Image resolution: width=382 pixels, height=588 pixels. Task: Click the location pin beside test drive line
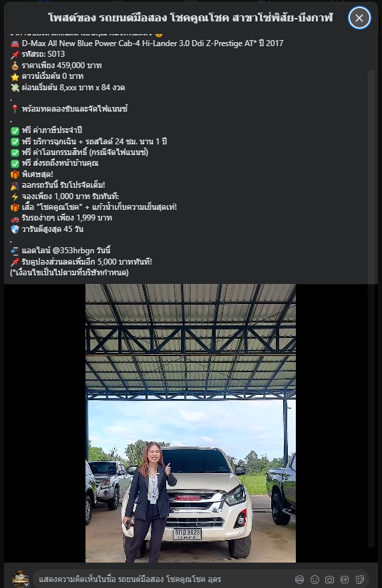(15, 109)
